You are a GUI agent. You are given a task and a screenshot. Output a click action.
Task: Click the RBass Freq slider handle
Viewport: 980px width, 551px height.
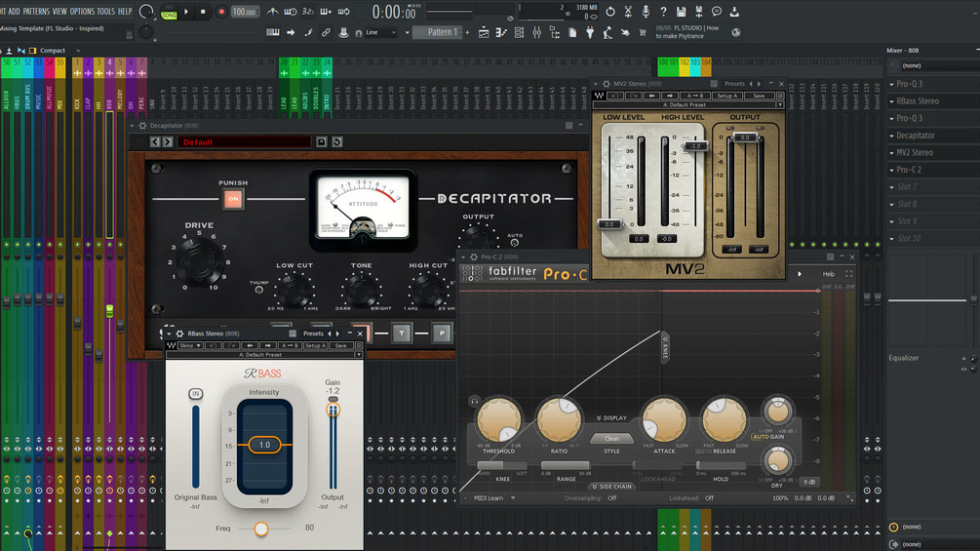pyautogui.click(x=261, y=530)
